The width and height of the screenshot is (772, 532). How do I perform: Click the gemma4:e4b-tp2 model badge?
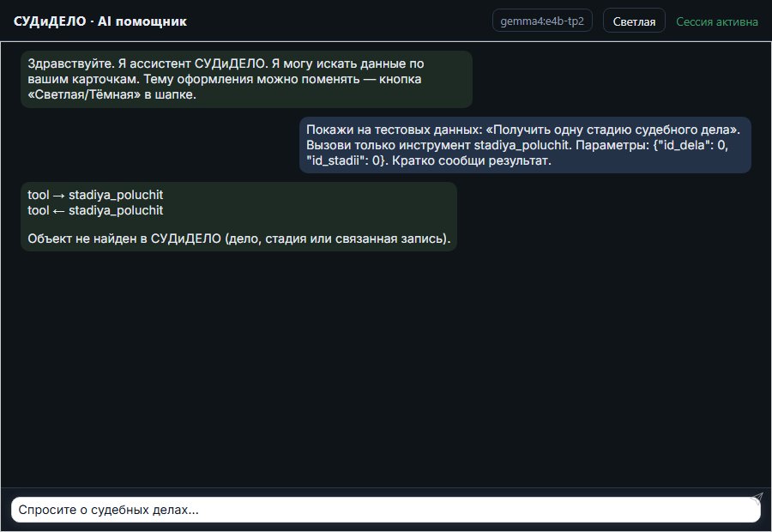[x=542, y=21]
